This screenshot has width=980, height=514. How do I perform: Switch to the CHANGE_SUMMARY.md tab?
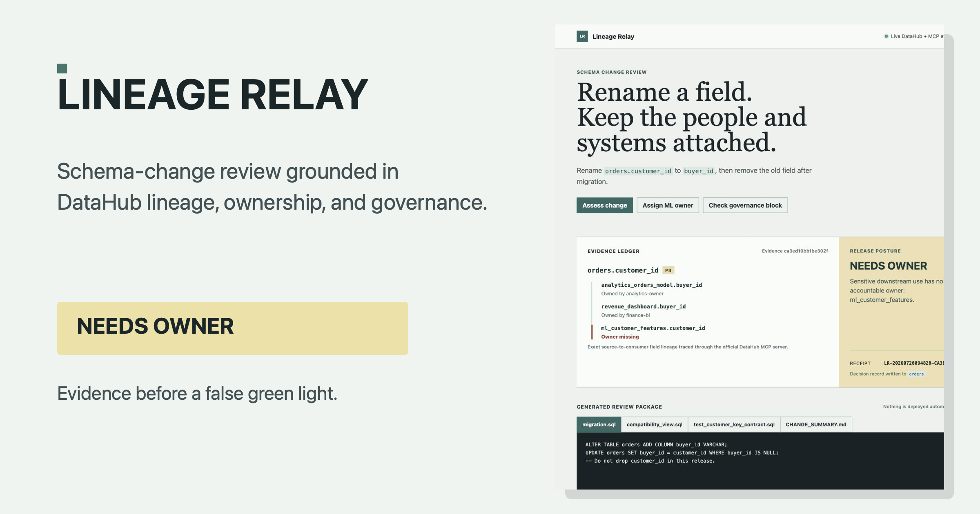click(x=816, y=424)
